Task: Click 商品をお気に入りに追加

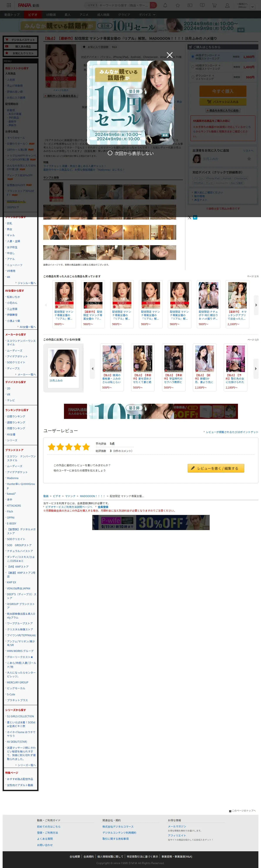Action: pos(223,110)
